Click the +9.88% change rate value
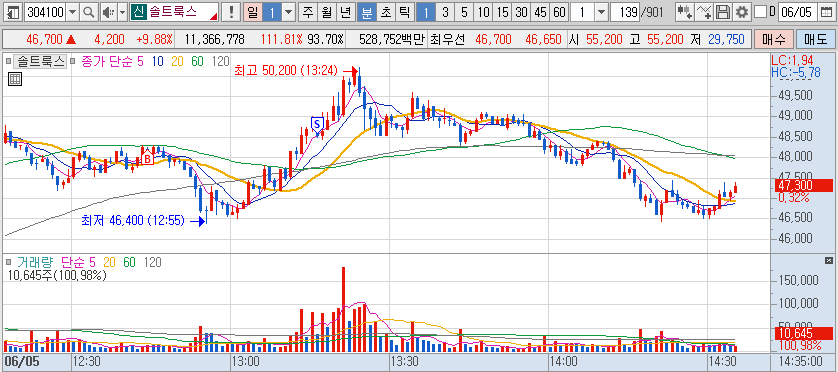The image size is (838, 372). 154,39
